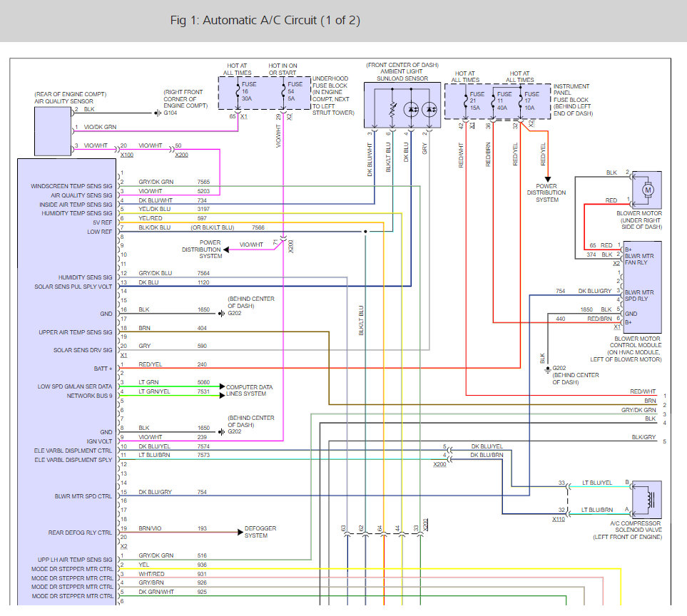Viewport: 687px width, 616px height.
Task: Click the UNDERHOOD FUSE BLOCK description
Action: (x=333, y=96)
